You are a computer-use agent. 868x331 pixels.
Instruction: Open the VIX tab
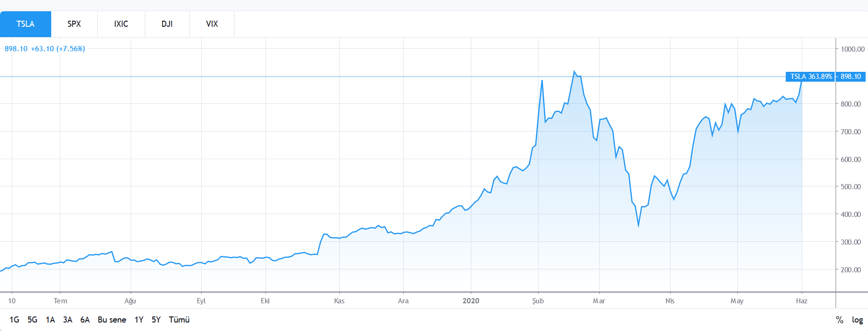coord(212,24)
